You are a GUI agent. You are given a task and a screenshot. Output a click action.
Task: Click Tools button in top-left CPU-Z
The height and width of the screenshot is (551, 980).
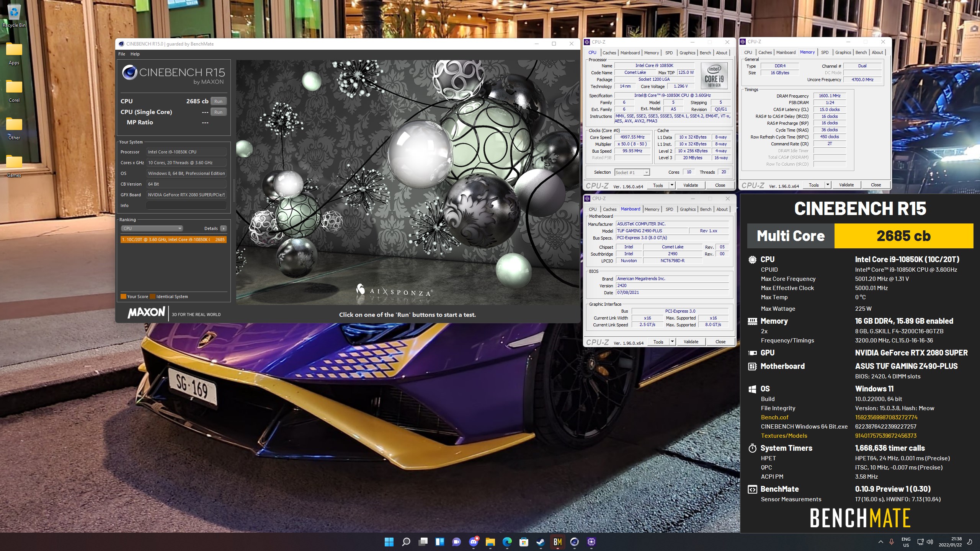point(658,186)
